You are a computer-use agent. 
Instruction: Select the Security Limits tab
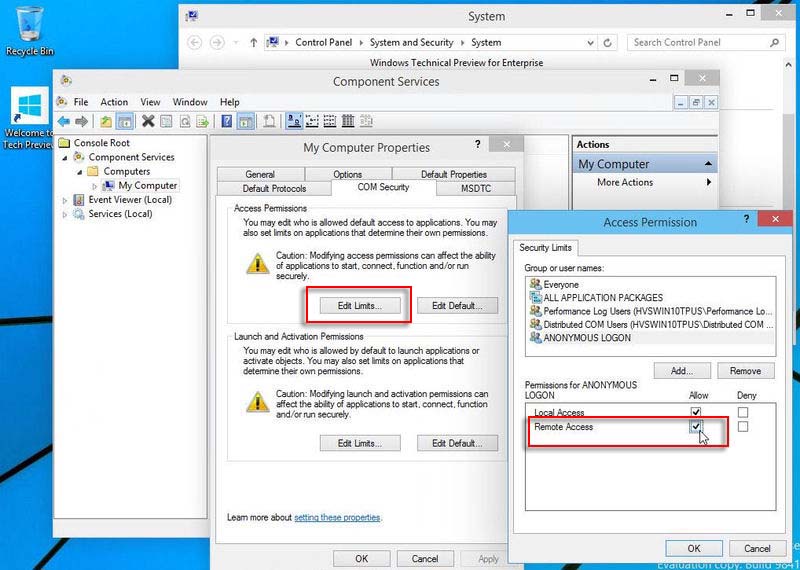[545, 247]
